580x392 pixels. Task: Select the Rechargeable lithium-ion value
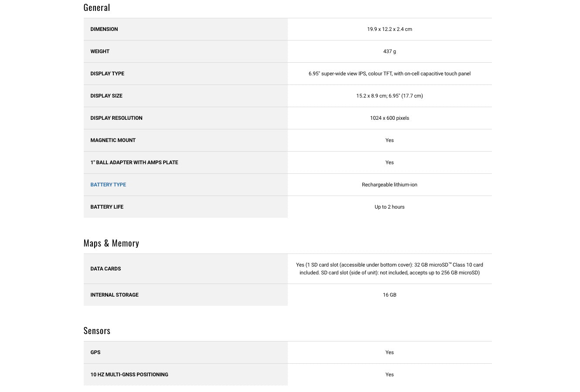[389, 185]
